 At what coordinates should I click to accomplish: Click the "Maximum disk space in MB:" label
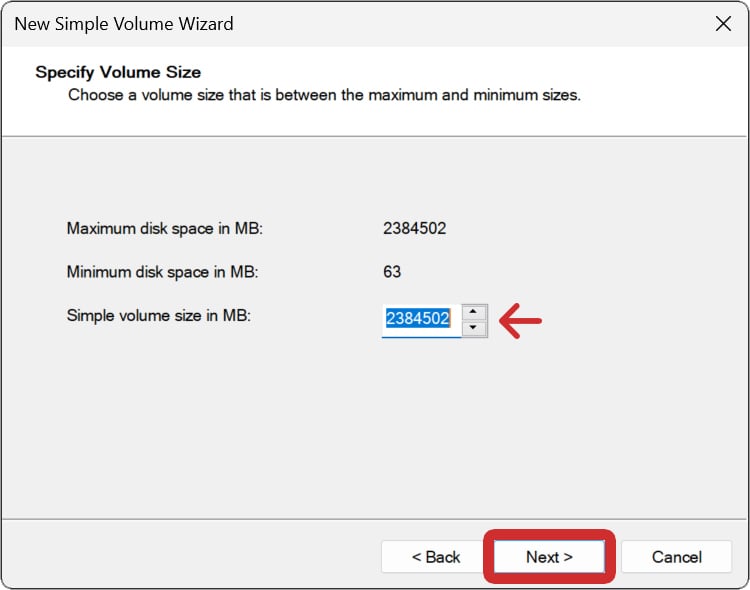[x=164, y=228]
